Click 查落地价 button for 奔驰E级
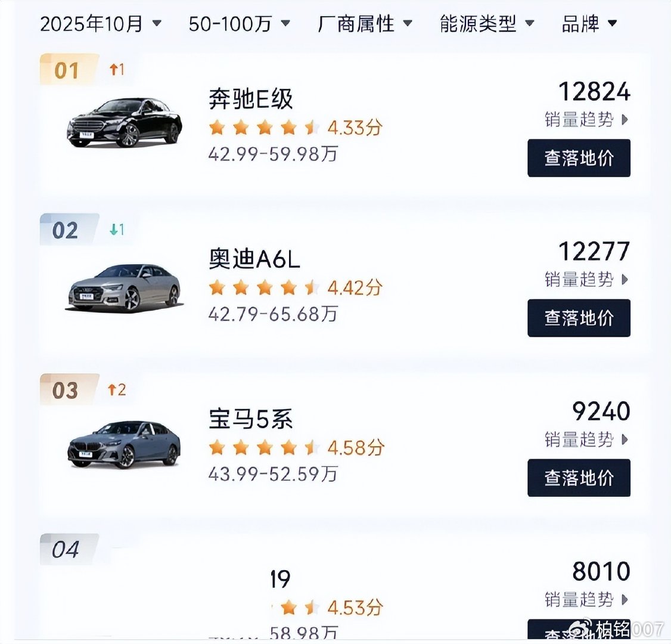The height and width of the screenshot is (644, 671). click(x=579, y=158)
